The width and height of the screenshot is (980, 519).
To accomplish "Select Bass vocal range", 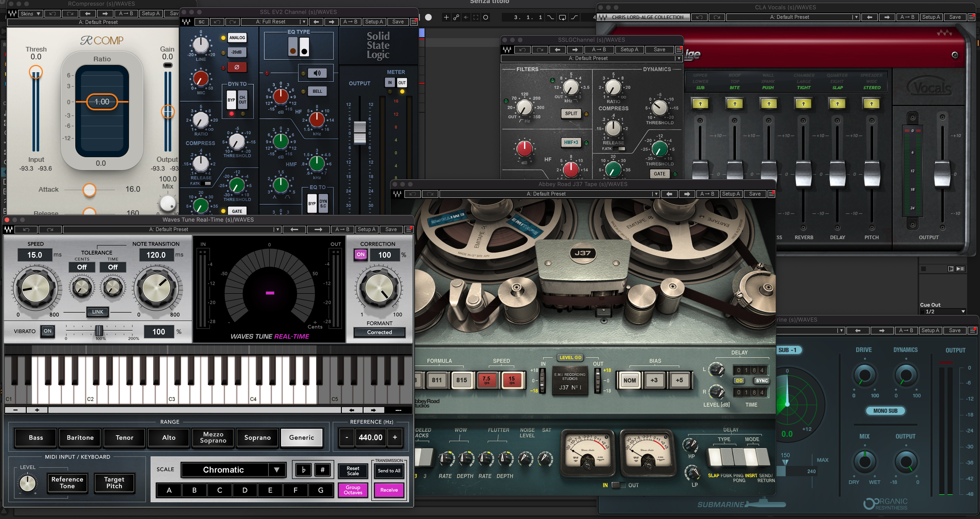I will pos(36,438).
